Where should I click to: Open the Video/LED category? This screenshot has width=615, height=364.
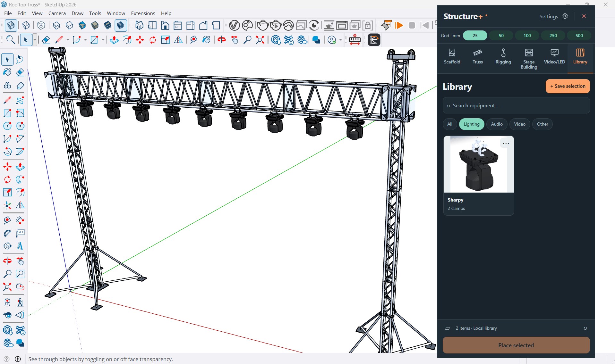(x=554, y=56)
